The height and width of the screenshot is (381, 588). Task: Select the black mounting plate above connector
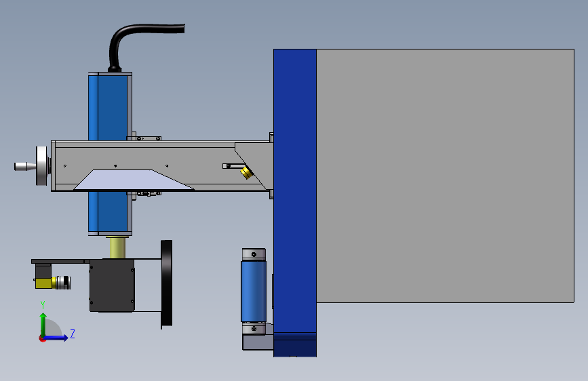tap(60, 261)
